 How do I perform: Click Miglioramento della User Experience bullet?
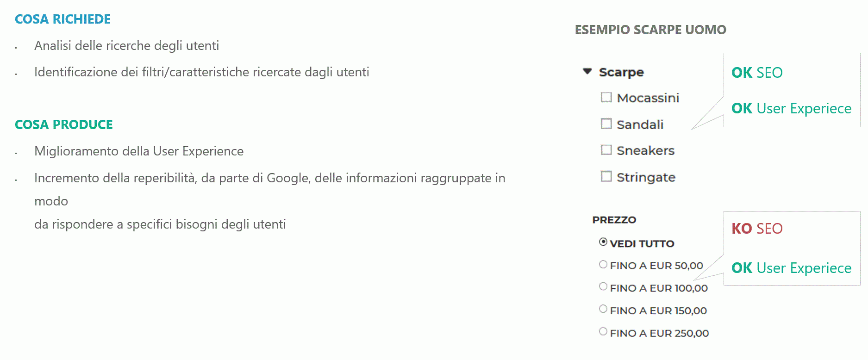139,151
